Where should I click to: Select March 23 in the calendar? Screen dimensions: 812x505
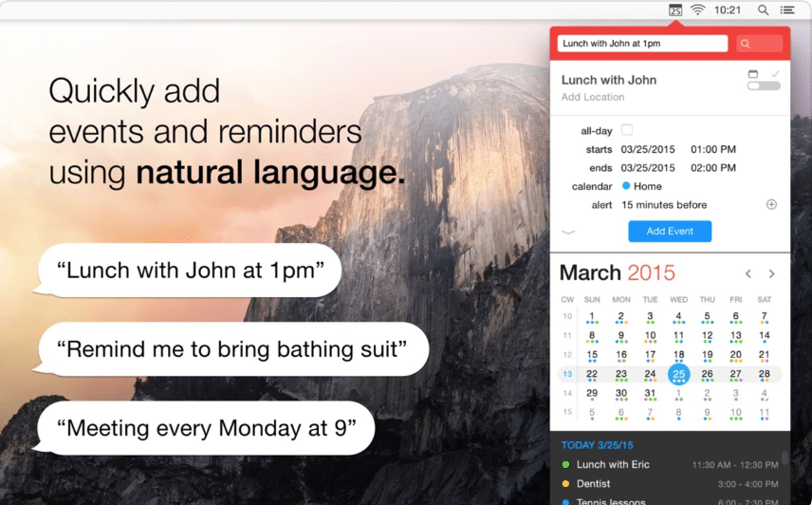click(x=621, y=374)
